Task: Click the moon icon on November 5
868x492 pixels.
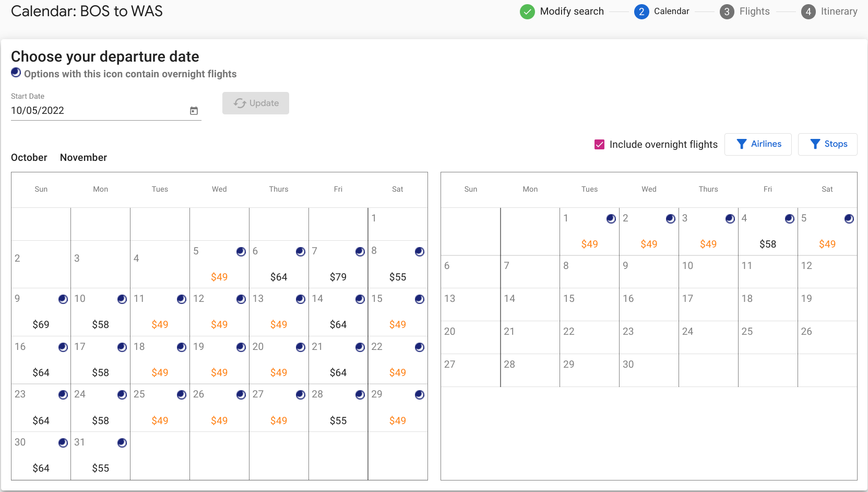Action: click(x=849, y=219)
